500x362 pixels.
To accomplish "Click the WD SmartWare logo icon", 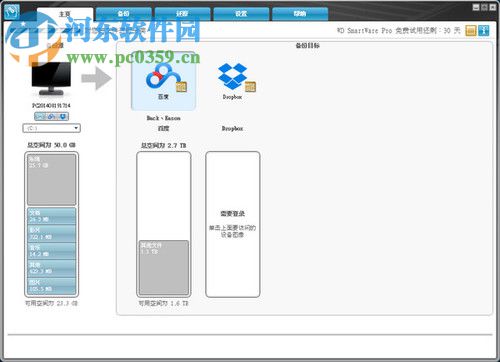I will (x=12, y=11).
